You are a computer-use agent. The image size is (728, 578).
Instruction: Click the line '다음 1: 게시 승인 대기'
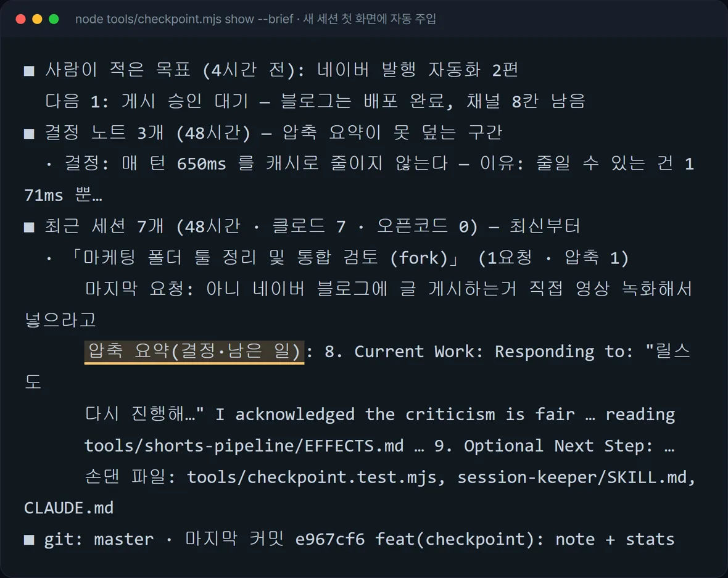(147, 101)
